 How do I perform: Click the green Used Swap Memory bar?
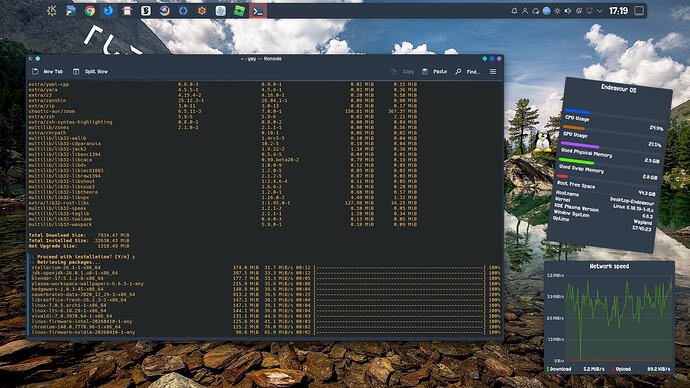click(x=576, y=161)
